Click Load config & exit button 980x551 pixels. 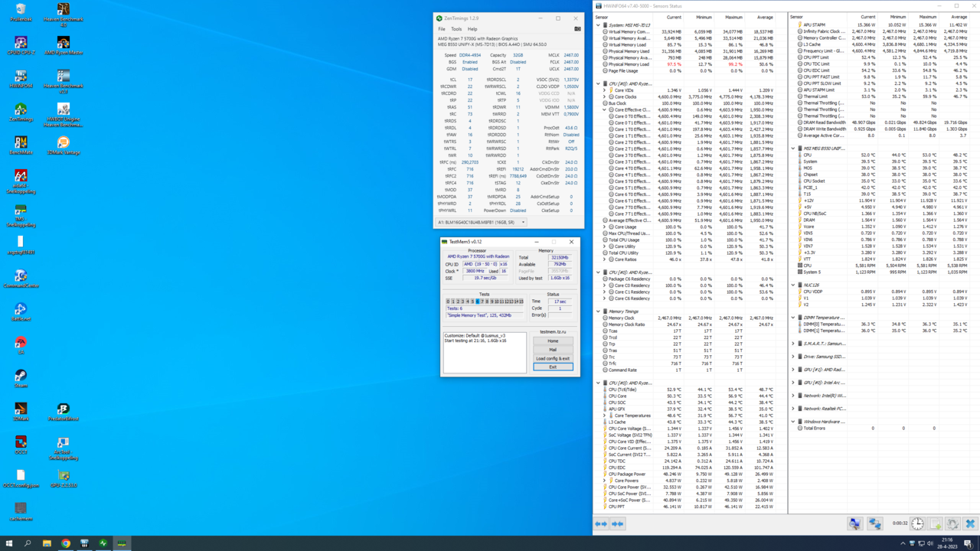click(553, 358)
